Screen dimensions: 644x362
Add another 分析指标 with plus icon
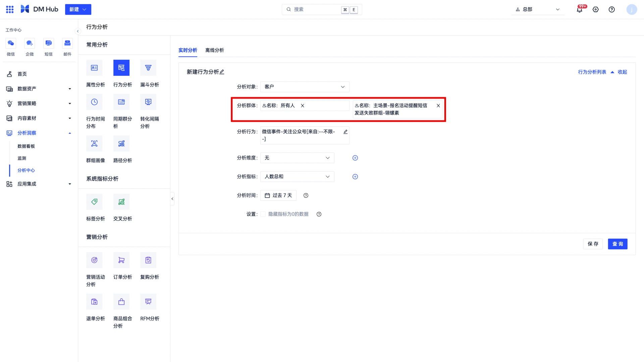point(355,177)
